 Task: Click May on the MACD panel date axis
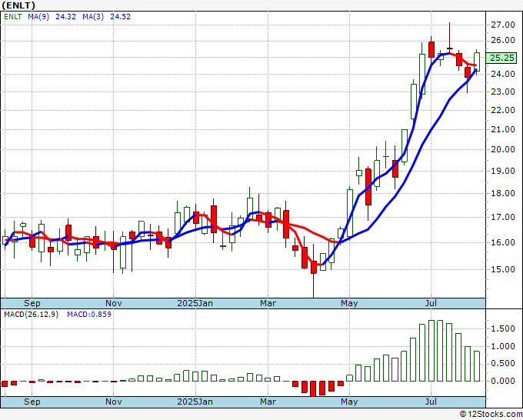[349, 402]
